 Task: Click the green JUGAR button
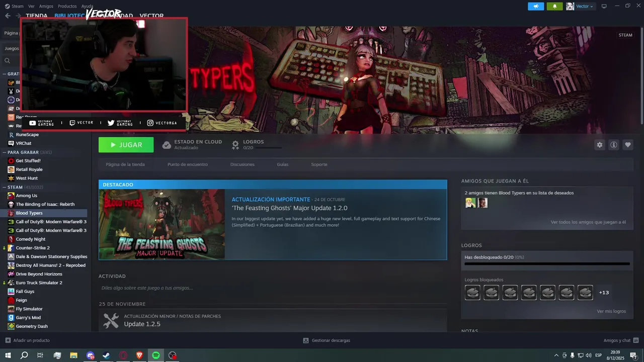coord(126,145)
